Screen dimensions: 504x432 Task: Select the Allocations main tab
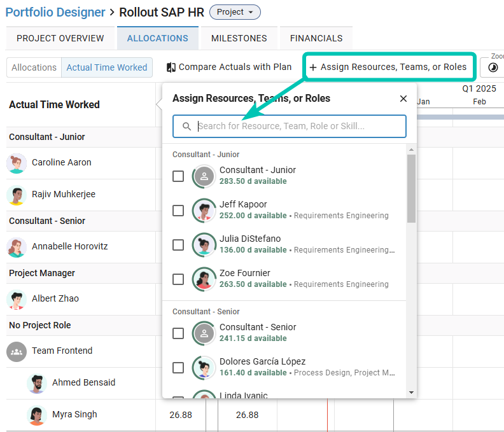[x=158, y=38]
